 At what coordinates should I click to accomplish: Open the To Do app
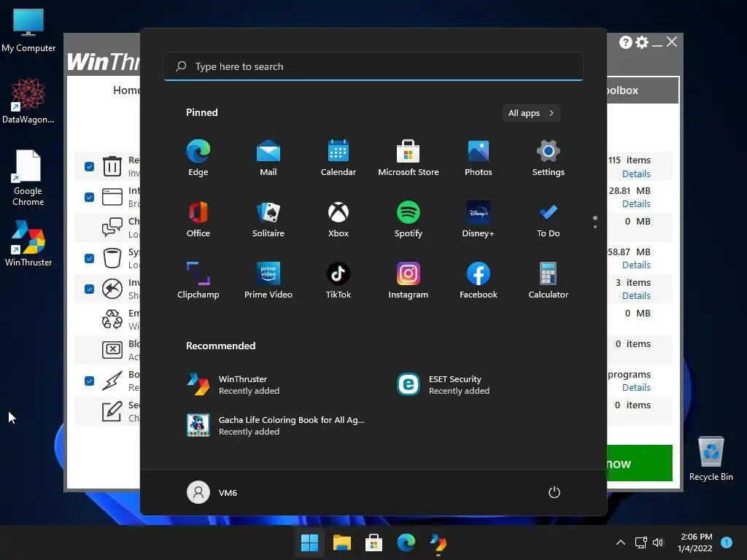pyautogui.click(x=549, y=219)
